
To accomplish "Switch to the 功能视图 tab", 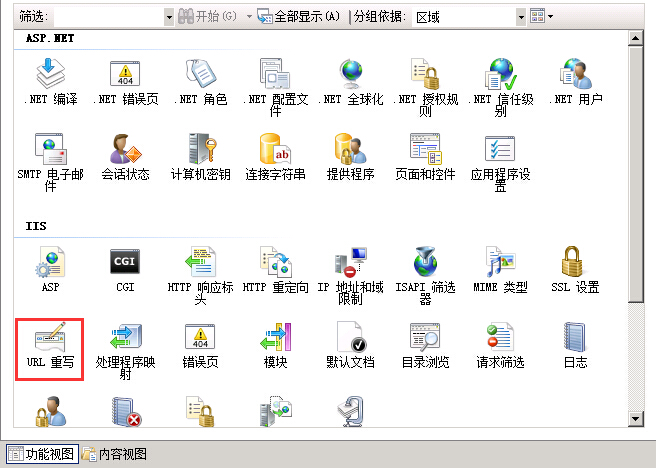I will [x=42, y=454].
